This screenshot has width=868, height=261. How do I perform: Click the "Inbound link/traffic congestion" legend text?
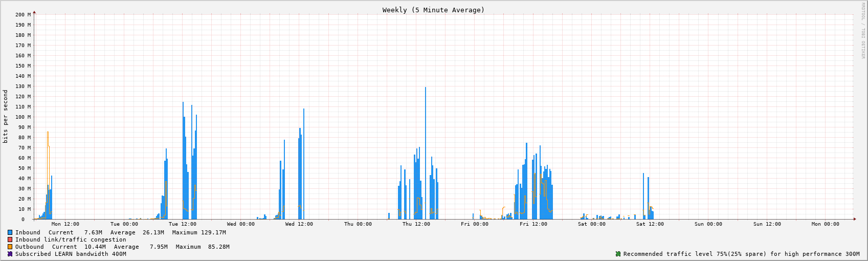[x=71, y=240]
